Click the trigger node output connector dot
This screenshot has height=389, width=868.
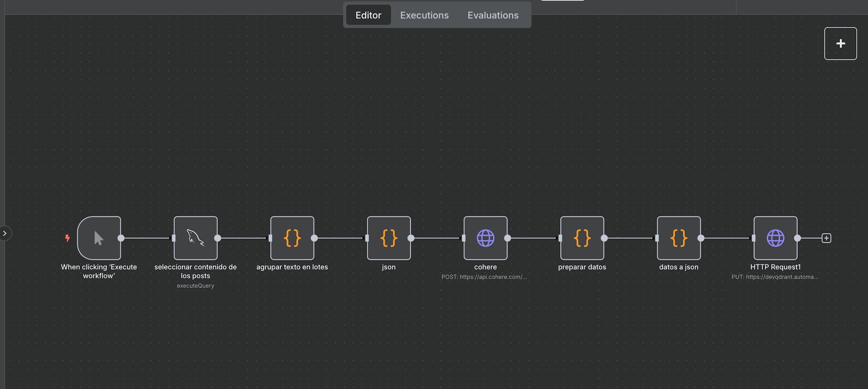point(121,238)
